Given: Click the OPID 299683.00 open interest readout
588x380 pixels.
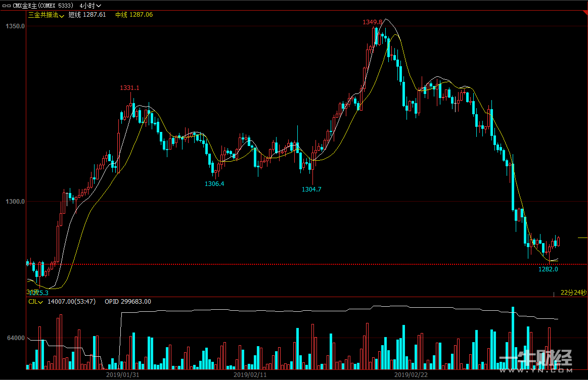Looking at the screenshot, I should point(127,302).
